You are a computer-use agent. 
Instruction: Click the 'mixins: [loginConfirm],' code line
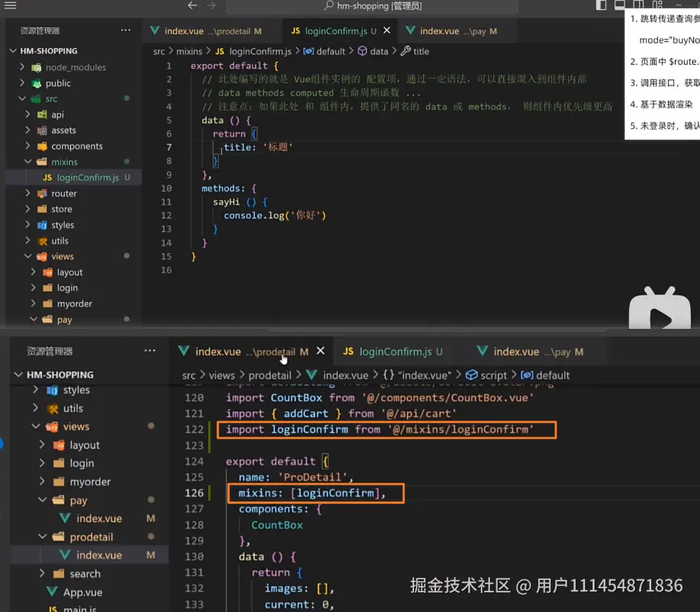pyautogui.click(x=312, y=493)
